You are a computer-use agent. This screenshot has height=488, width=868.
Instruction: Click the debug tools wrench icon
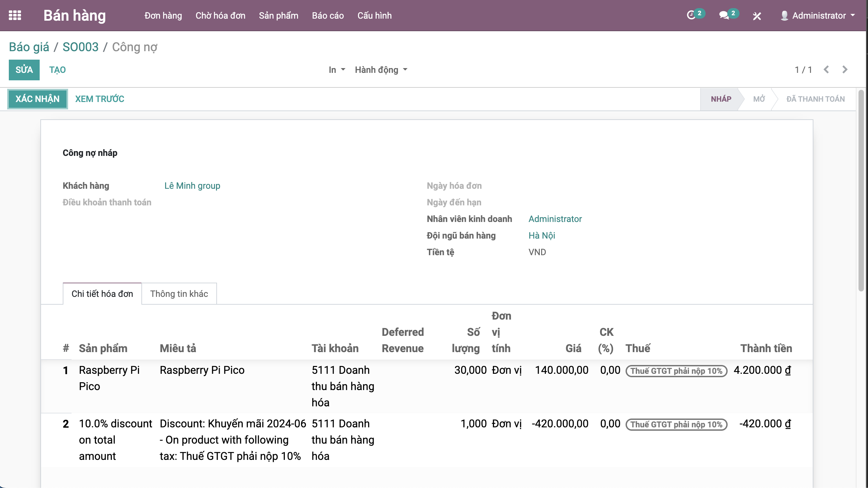pos(757,16)
